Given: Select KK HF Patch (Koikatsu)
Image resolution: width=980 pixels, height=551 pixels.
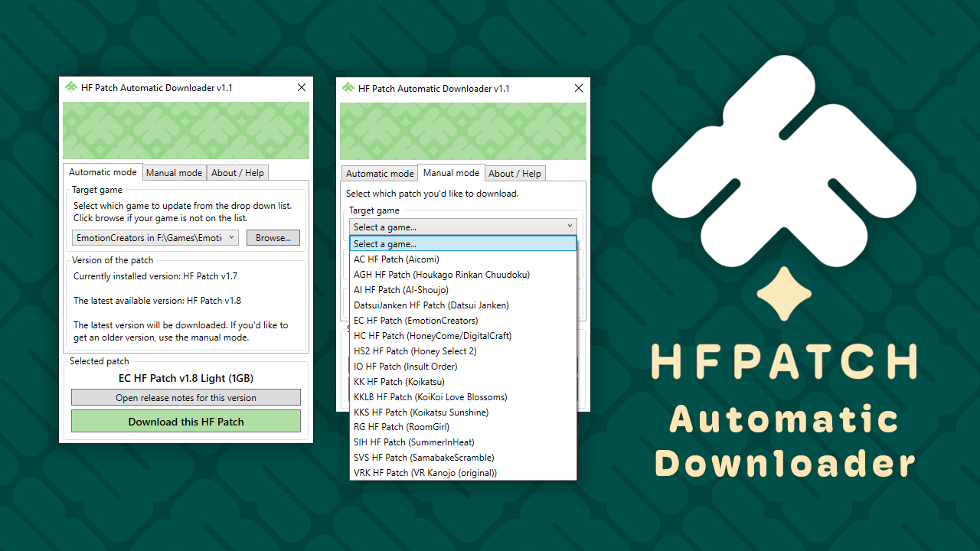Looking at the screenshot, I should click(463, 382).
